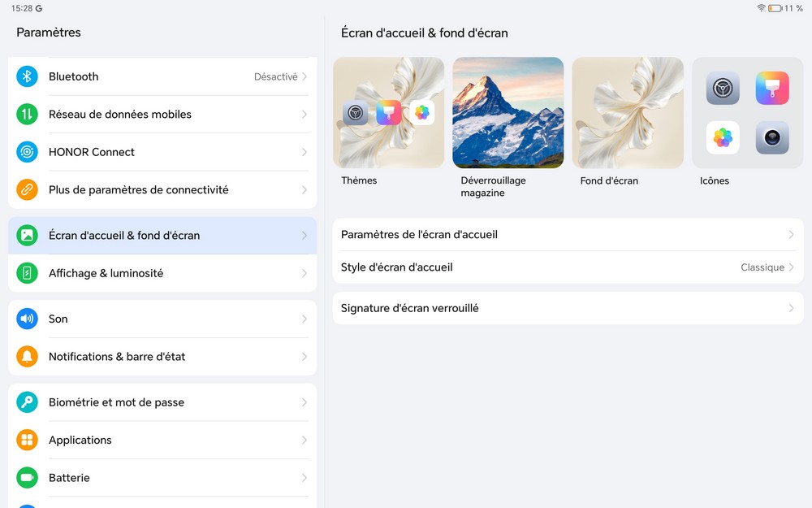The height and width of the screenshot is (508, 812).
Task: Open the Réseau de données mobiles menu
Action: pyautogui.click(x=120, y=115)
